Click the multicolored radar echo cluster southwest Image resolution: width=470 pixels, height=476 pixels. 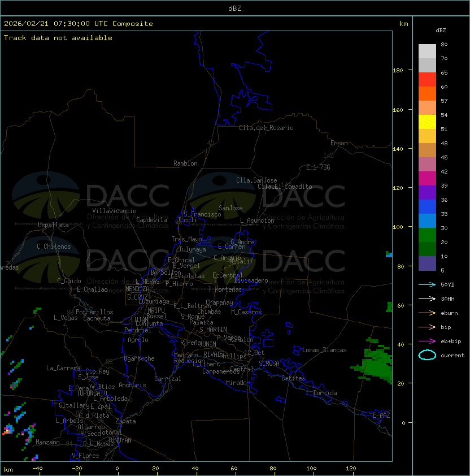8,430
